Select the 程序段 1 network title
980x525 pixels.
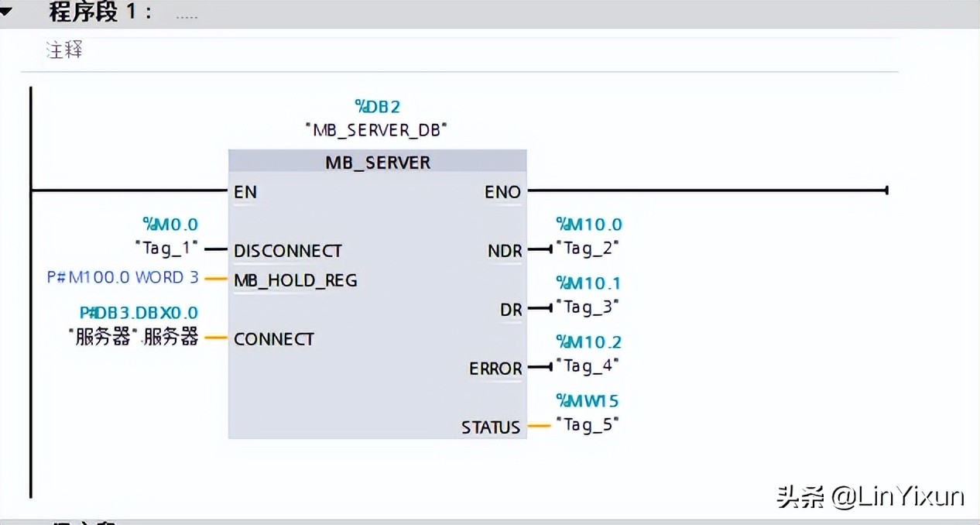pyautogui.click(x=101, y=12)
